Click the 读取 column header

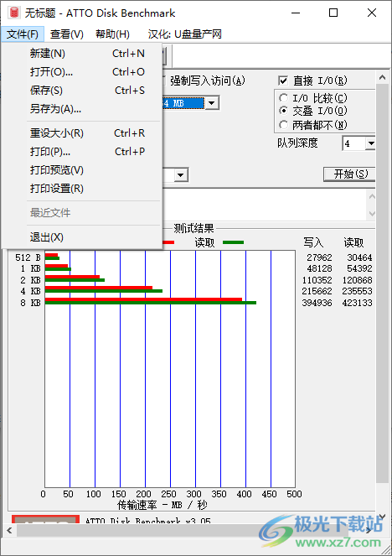353,243
